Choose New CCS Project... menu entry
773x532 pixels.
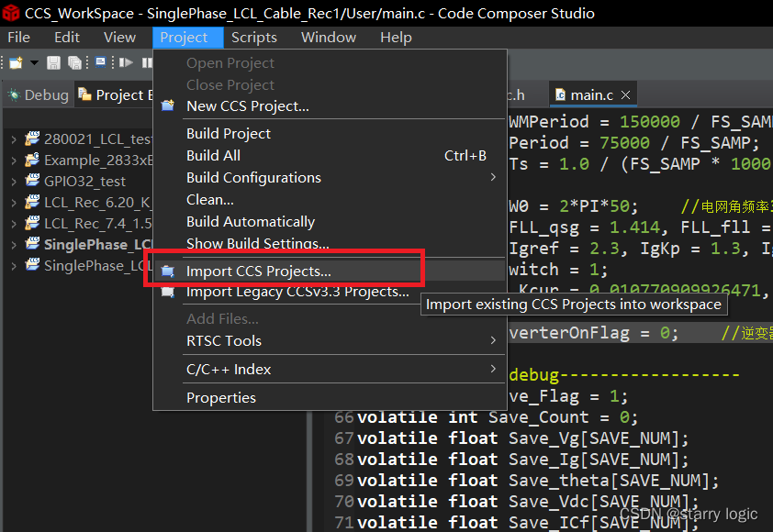[330, 105]
